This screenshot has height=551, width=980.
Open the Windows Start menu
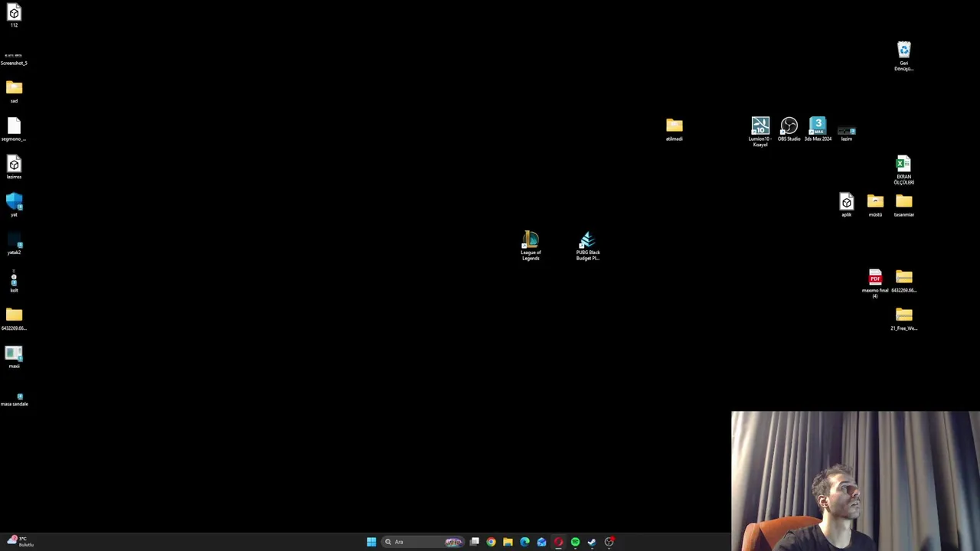click(x=371, y=542)
